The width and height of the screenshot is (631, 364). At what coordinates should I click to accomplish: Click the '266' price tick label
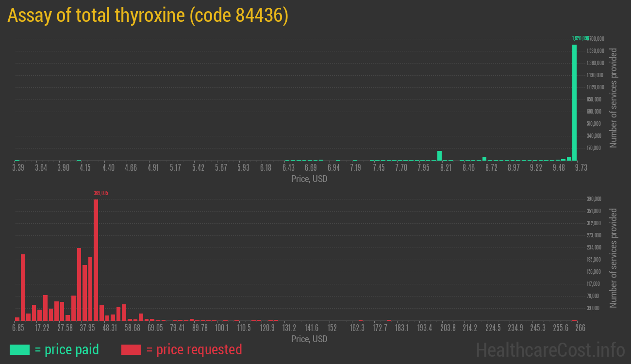(x=580, y=328)
